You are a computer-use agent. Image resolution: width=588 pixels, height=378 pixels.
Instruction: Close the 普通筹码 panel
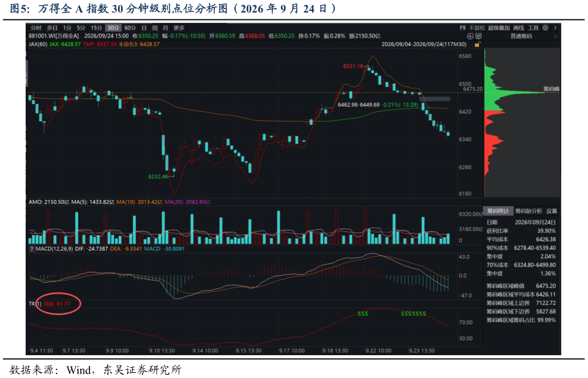[x=556, y=36]
